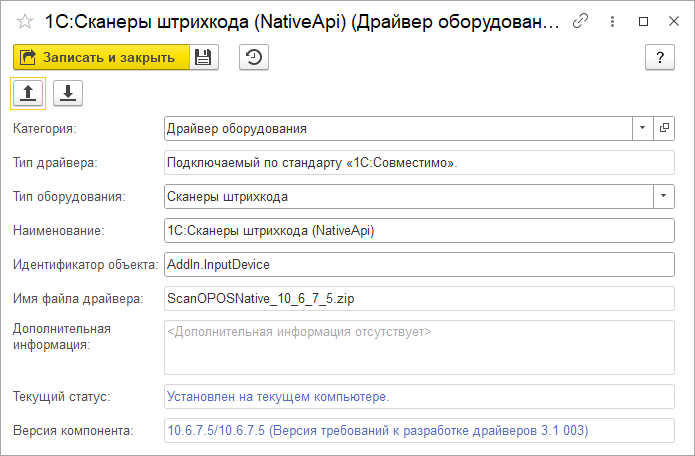Click the Тип драйвера field
Screen dimensions: 695x456
[419, 163]
